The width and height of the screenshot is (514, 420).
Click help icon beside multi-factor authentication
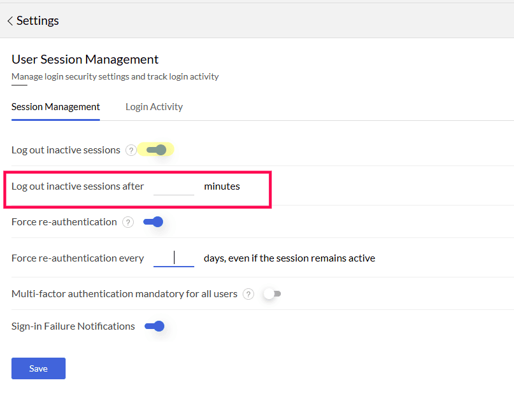click(x=248, y=294)
